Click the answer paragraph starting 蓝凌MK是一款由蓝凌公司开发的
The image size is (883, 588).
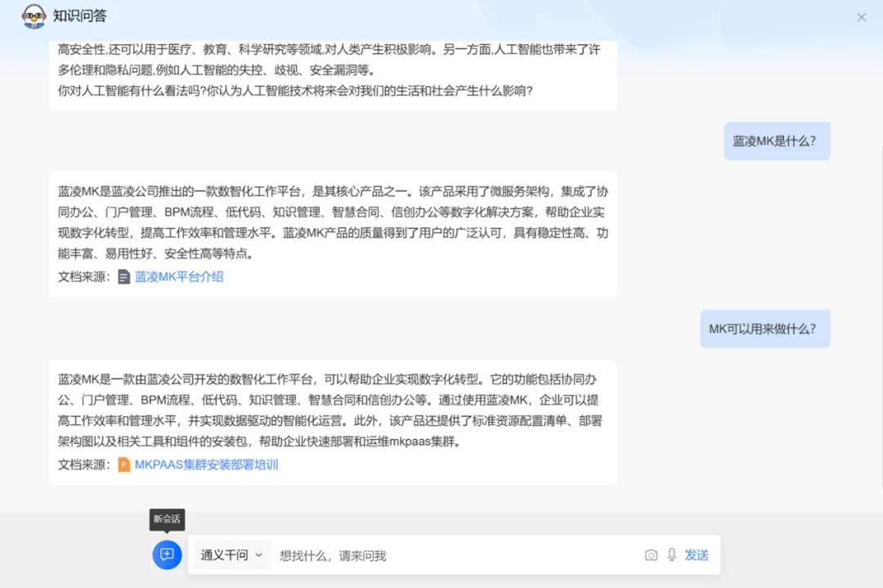point(330,411)
